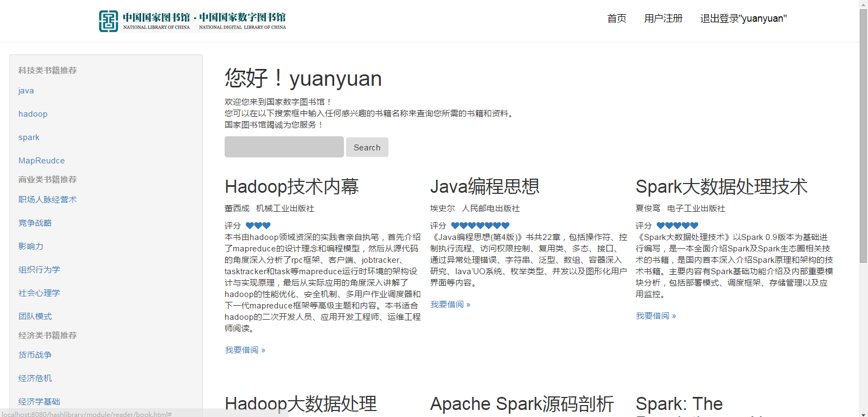Focus the book search input field
Screen dimensions: 868x417
(284, 147)
